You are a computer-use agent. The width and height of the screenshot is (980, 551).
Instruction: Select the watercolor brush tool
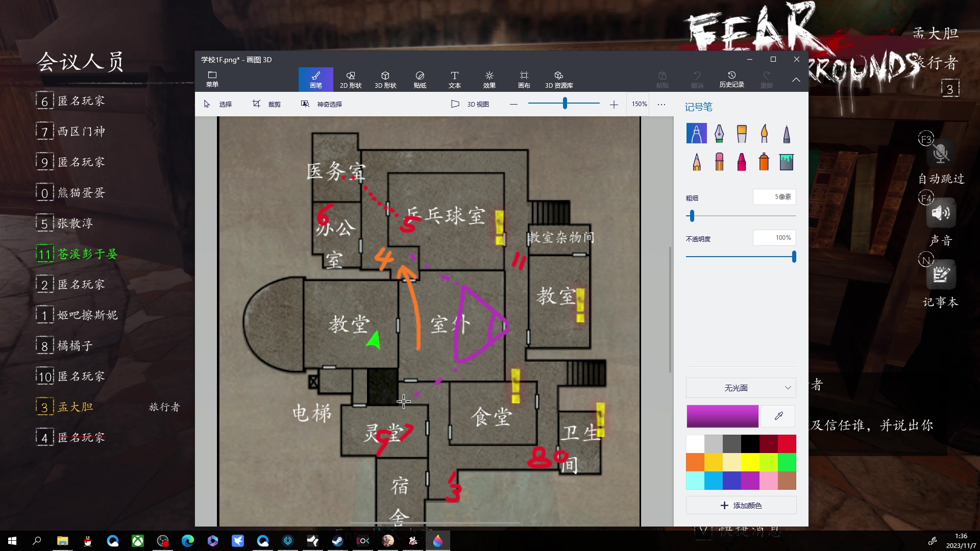[x=764, y=133]
